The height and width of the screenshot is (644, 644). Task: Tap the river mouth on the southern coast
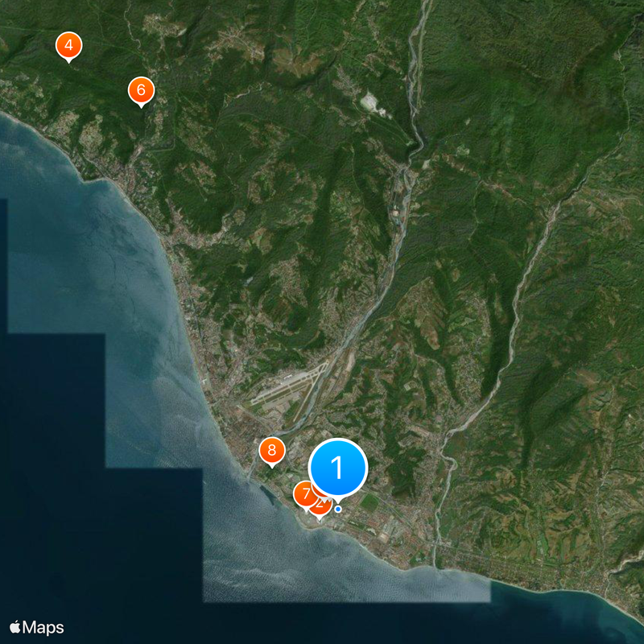[436, 565]
